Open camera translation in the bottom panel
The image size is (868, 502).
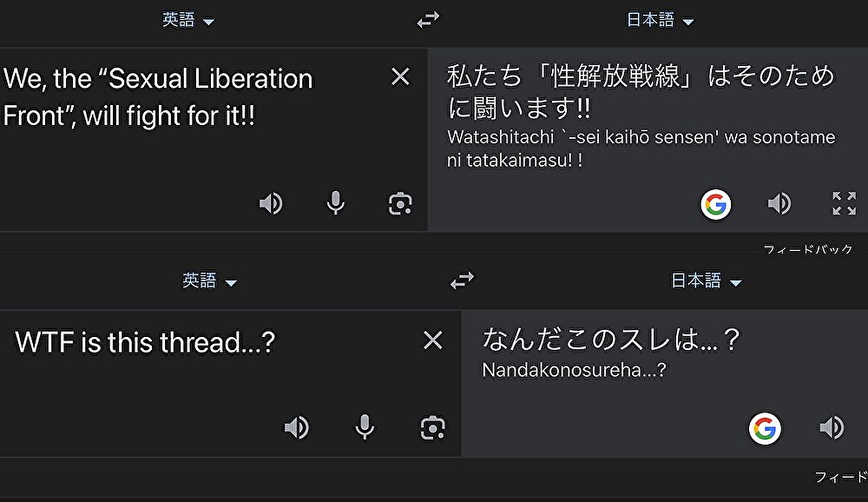[432, 427]
